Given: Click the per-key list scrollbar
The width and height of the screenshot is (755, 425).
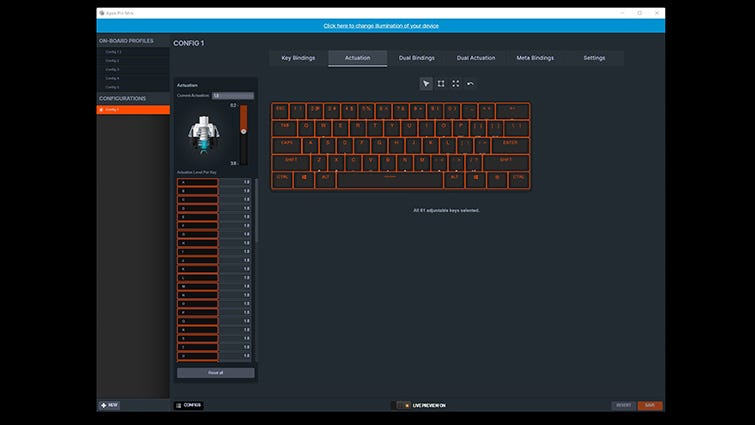Looking at the screenshot, I should pos(257,210).
